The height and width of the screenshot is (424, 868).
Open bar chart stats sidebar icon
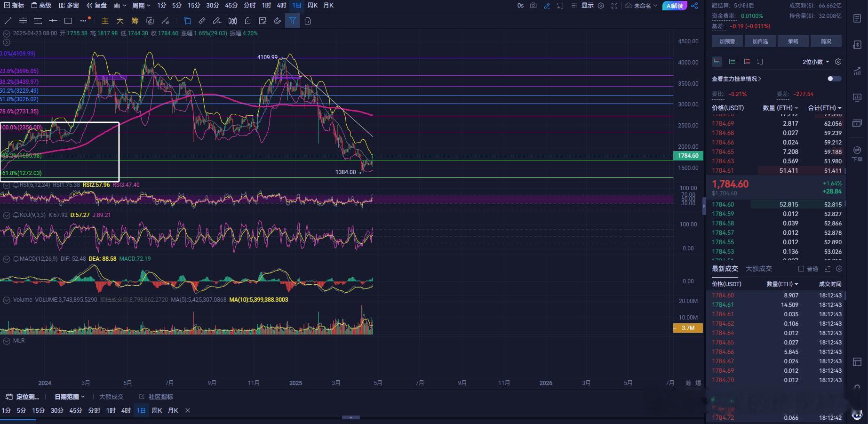click(857, 97)
